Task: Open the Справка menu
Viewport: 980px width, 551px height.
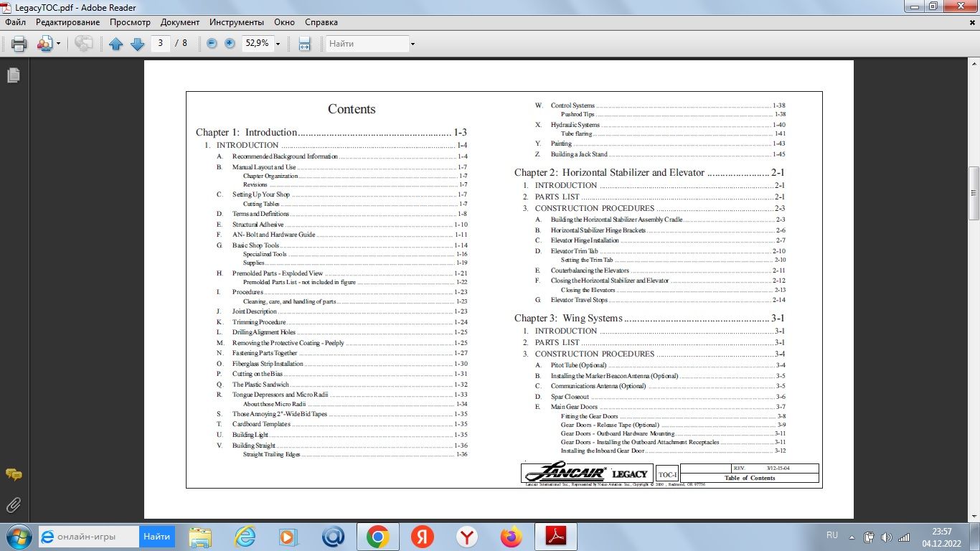Action: point(321,22)
